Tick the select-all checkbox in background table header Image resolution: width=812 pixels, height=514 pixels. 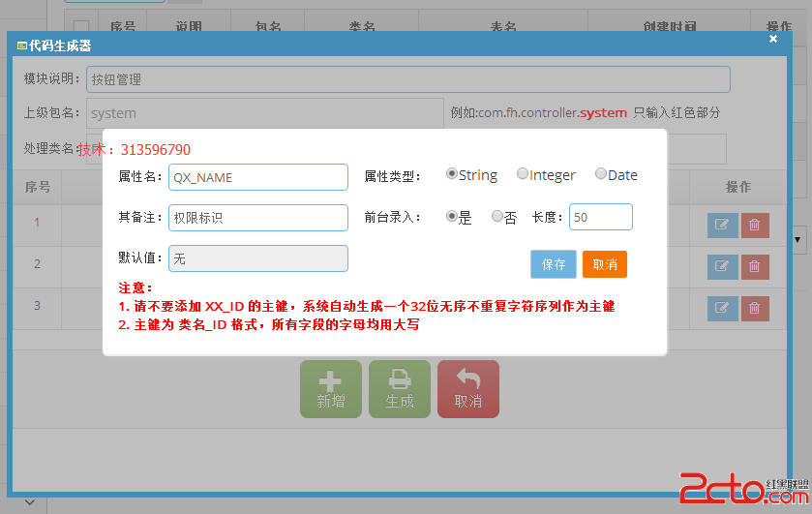81,26
